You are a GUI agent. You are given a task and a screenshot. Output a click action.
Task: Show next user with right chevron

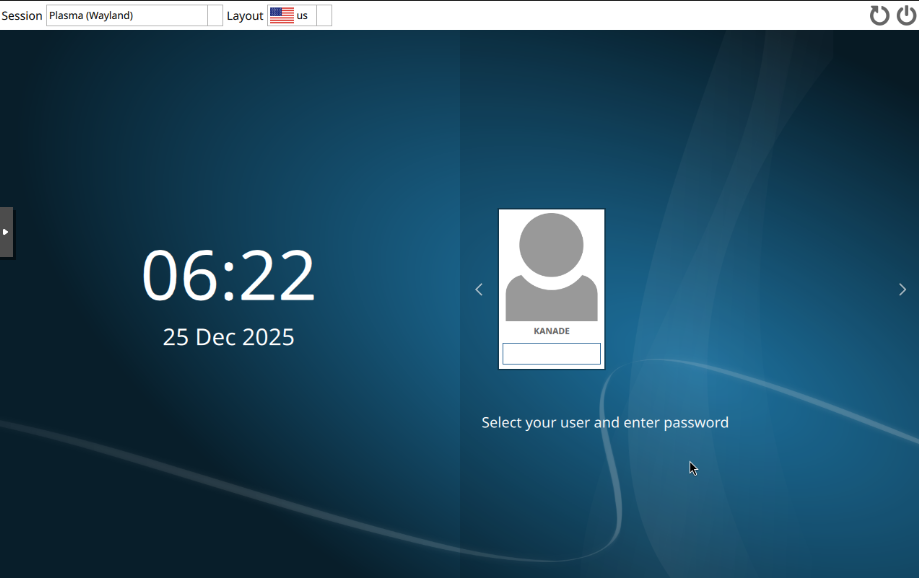click(903, 290)
